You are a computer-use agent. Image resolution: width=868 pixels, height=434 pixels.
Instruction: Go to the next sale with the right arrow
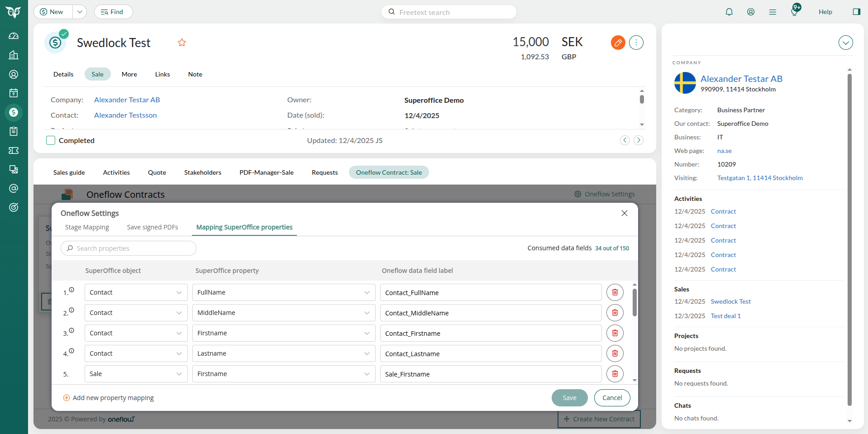coord(639,140)
